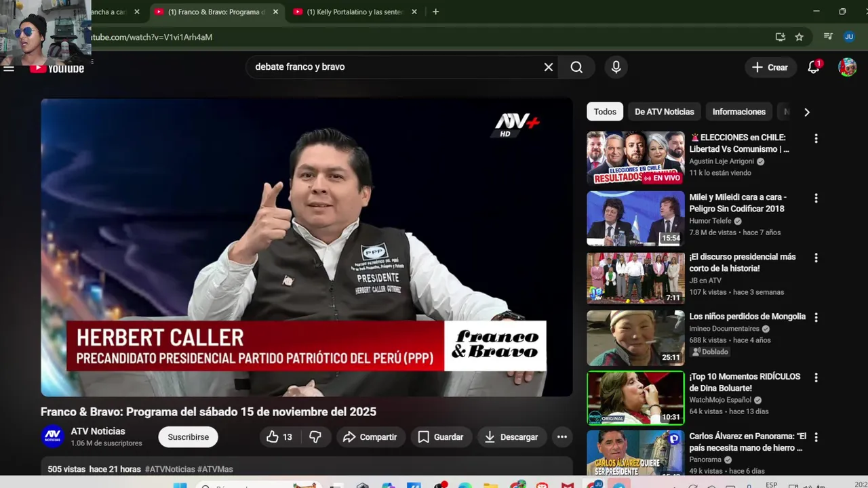The width and height of the screenshot is (868, 488).
Task: Play the 7:11 discurso presidencial thumbnail
Action: [635, 278]
